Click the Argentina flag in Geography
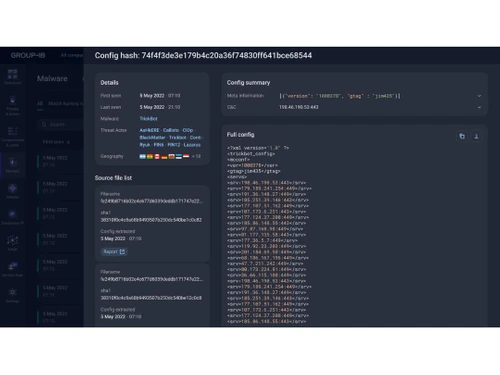The width and height of the screenshot is (500, 375). pyautogui.click(x=143, y=156)
